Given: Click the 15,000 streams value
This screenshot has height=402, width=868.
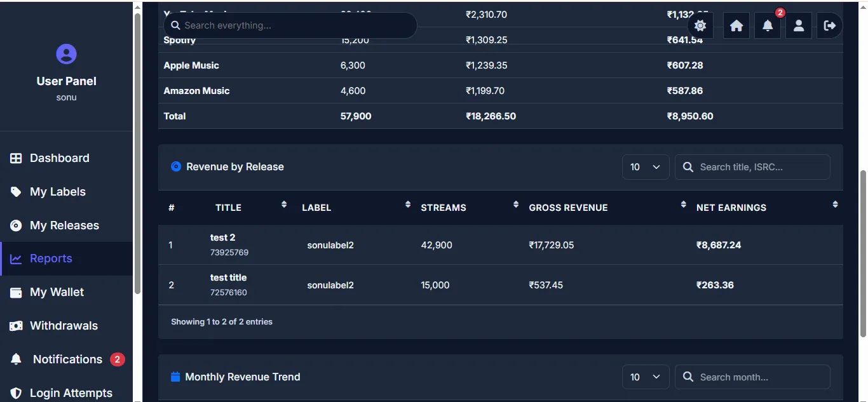Looking at the screenshot, I should click(435, 285).
